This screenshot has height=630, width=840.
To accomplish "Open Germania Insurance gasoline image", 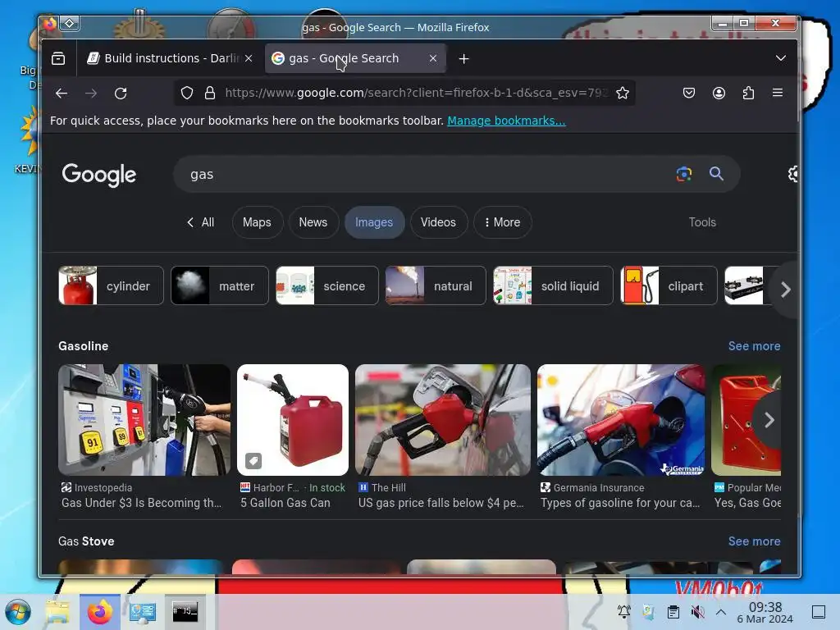I will click(621, 420).
